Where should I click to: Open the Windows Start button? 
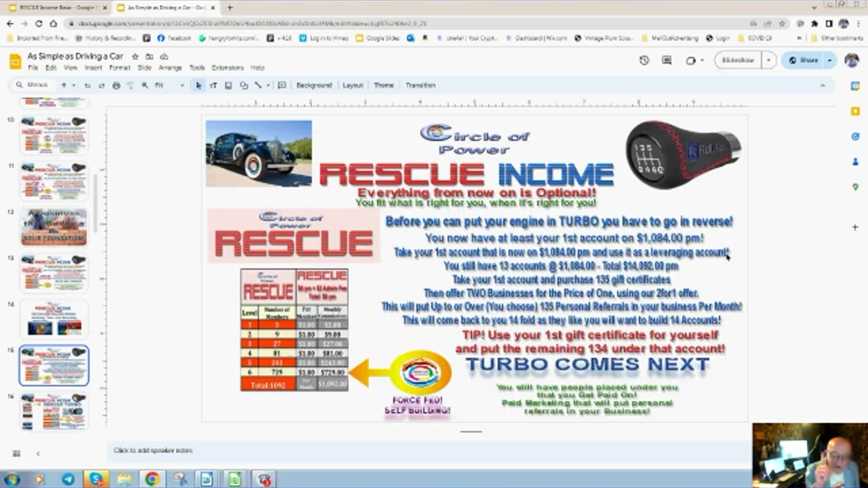[12, 479]
